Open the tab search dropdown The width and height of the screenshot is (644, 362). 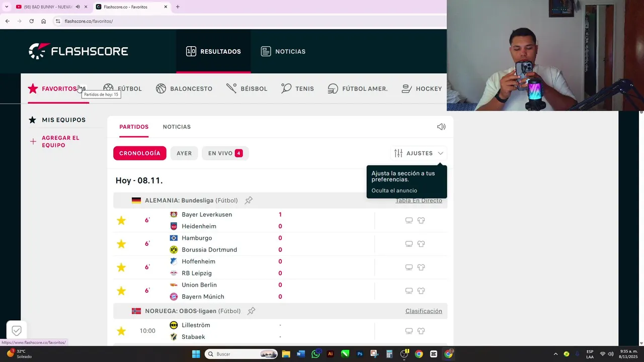coord(6,7)
